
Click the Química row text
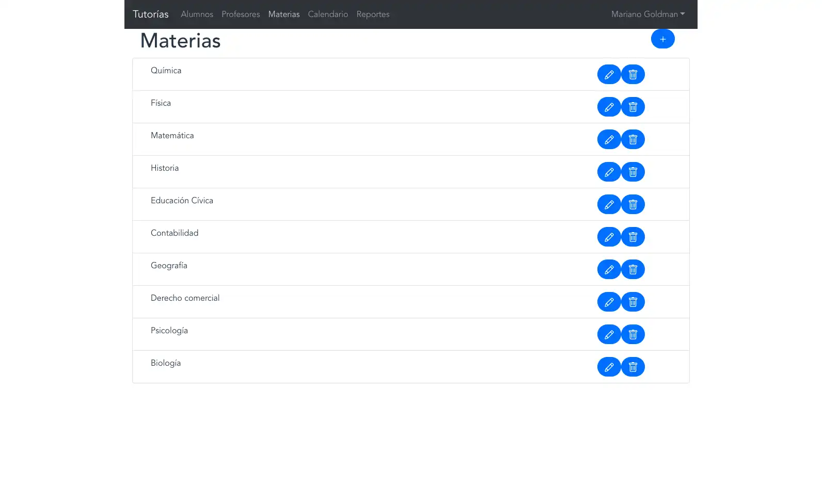(x=166, y=71)
